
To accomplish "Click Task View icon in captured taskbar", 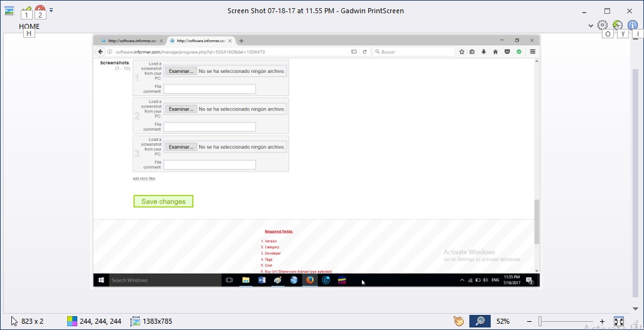I will (229, 280).
